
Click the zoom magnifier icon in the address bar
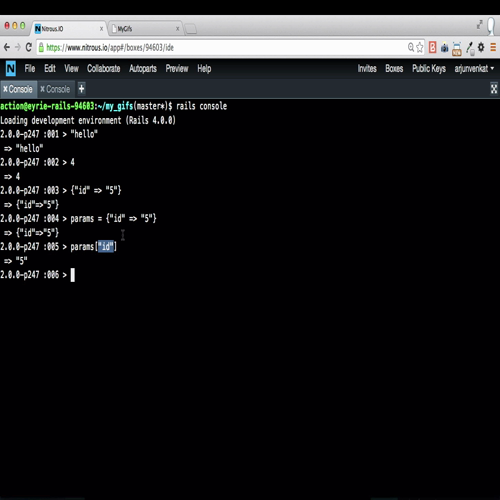tap(411, 47)
